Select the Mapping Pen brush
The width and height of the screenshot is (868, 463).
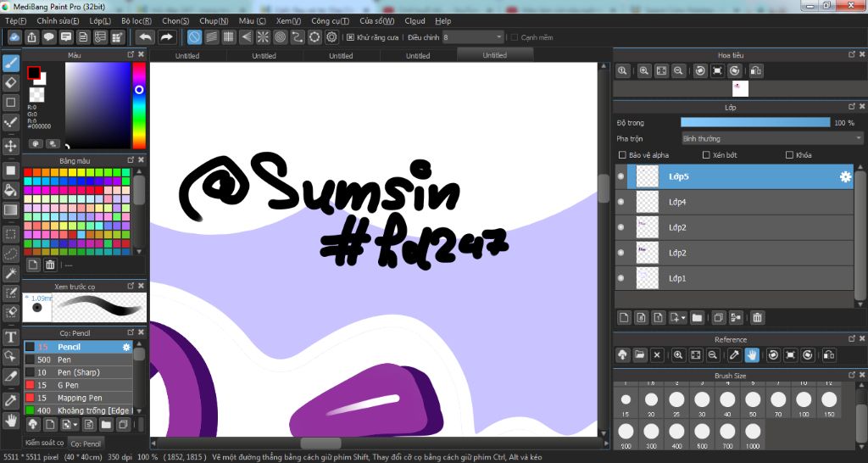[78, 398]
